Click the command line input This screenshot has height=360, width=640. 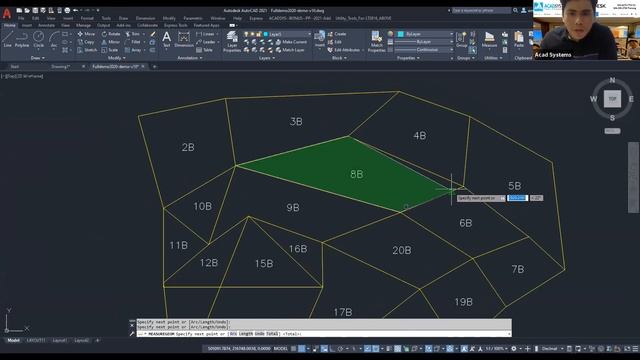pyautogui.click(x=324, y=334)
